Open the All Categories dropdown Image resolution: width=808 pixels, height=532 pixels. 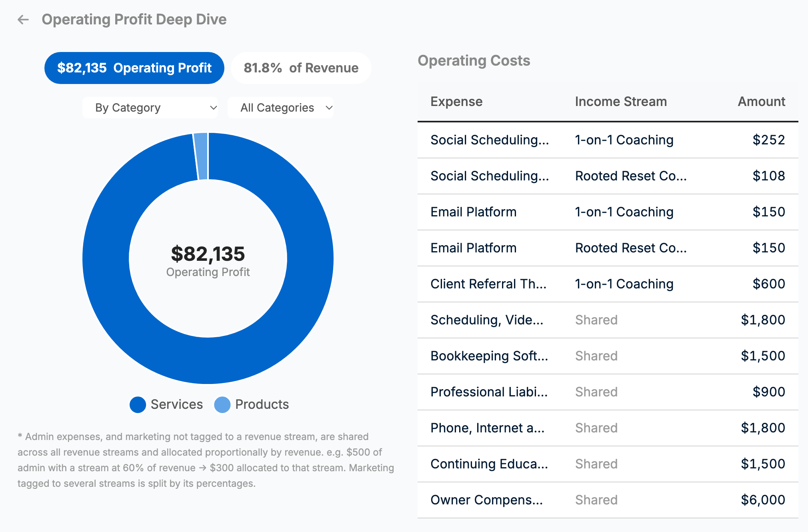[280, 108]
